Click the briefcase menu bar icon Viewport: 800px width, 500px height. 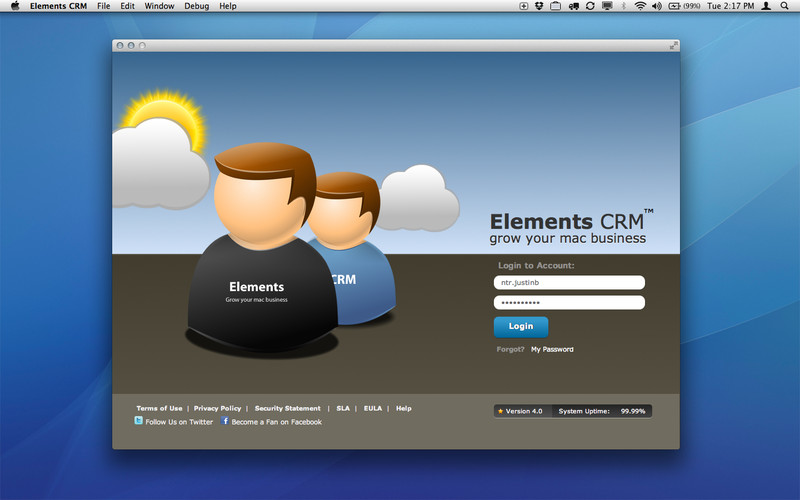pos(556,6)
